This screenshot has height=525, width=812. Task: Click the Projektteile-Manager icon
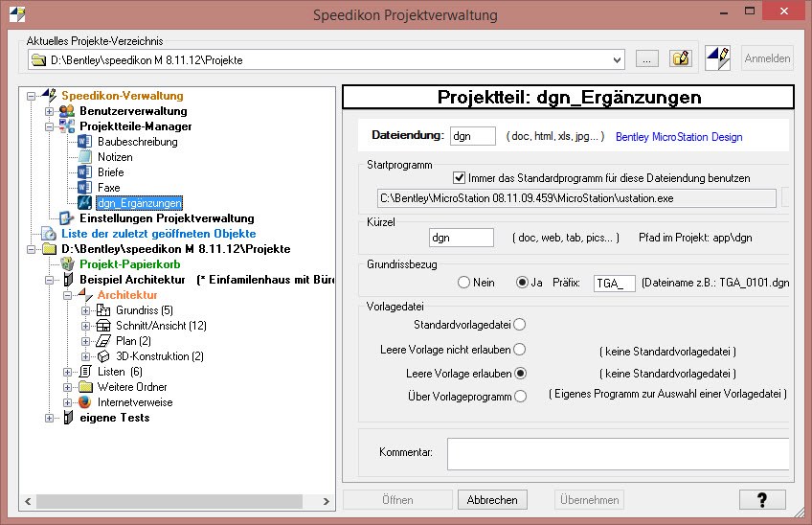point(67,126)
